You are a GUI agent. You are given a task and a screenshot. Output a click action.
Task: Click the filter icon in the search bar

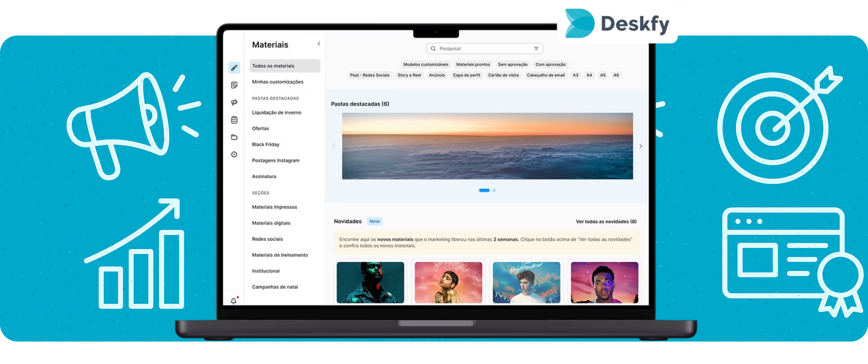click(x=536, y=49)
